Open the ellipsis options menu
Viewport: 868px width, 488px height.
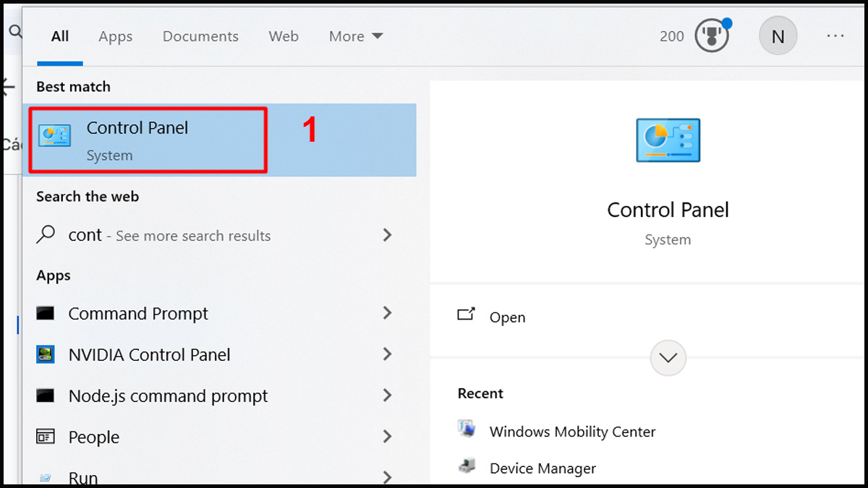(835, 35)
